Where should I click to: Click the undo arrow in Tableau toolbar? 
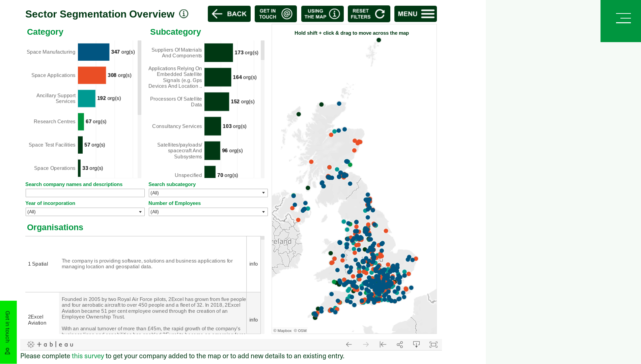349,344
